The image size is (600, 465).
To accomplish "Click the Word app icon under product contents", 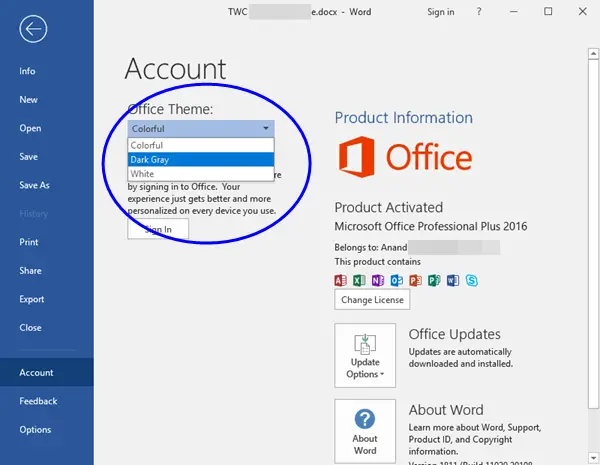I will [453, 281].
